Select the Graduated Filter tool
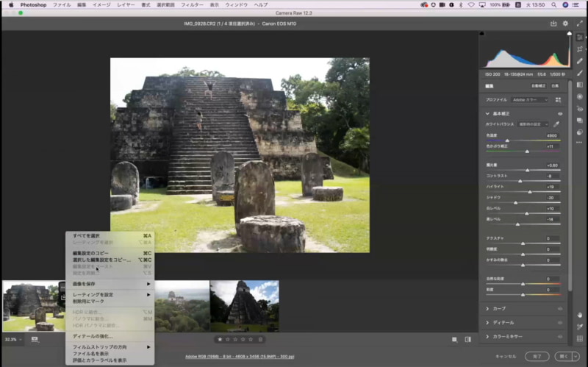Viewport: 588px width, 367px height. point(580,85)
